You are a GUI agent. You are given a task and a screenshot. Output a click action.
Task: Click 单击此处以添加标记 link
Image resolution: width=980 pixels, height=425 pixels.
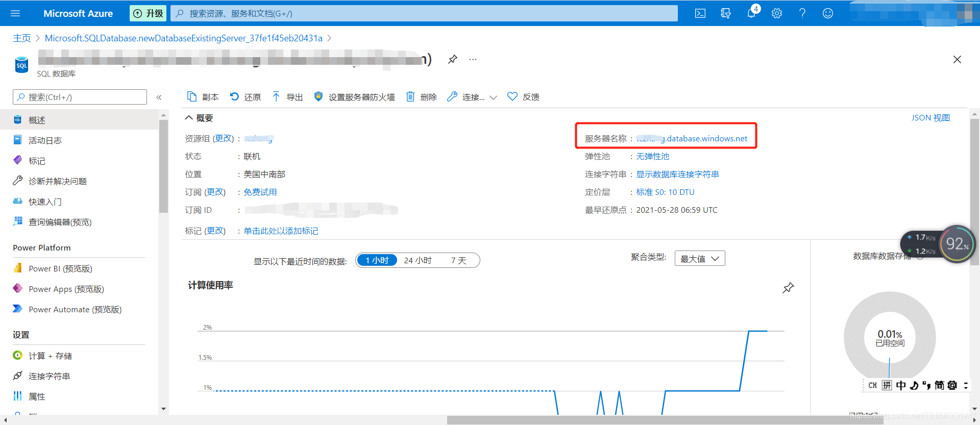(281, 231)
